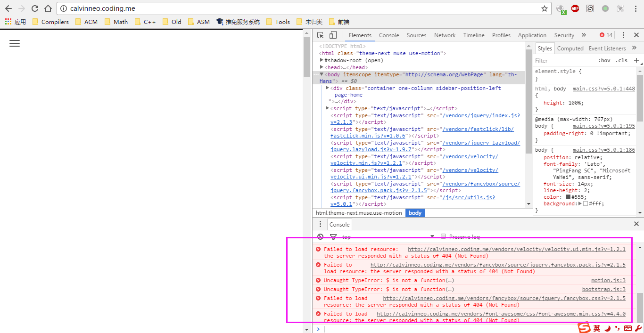
Task: Click the #555 color swatch
Action: [568, 197]
